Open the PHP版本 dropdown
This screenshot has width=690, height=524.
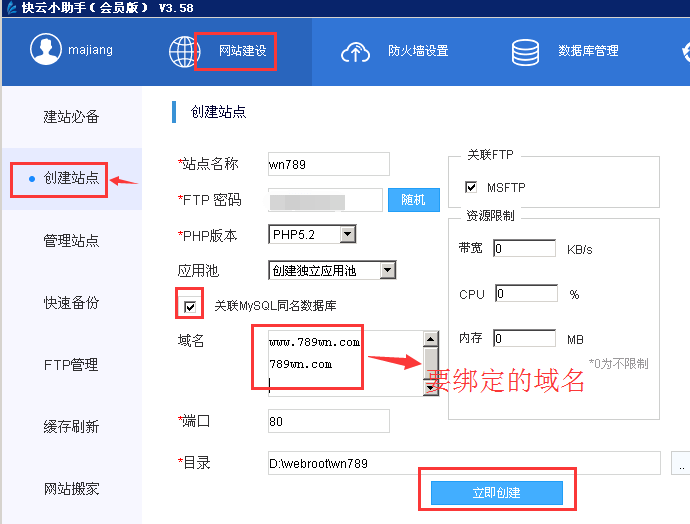[x=348, y=234]
